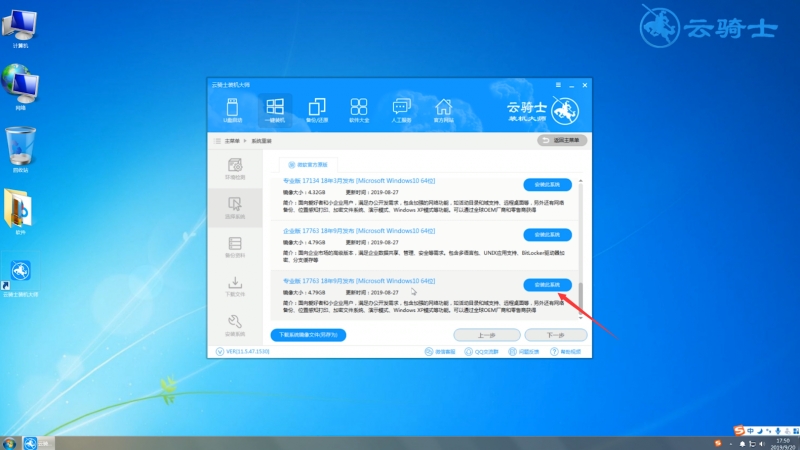This screenshot has width=800, height=450.
Task: Click the orange Sogou icon in system tray
Action: [x=718, y=443]
